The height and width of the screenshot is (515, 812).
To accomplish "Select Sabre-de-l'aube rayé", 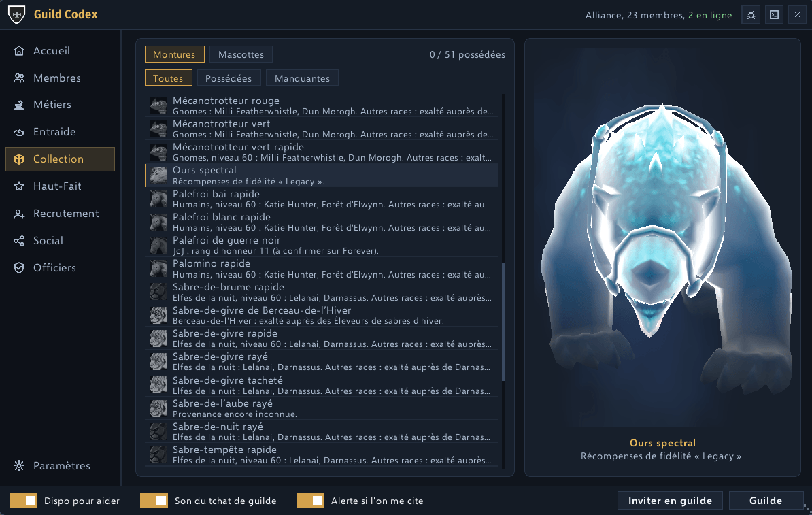I will pyautogui.click(x=322, y=408).
